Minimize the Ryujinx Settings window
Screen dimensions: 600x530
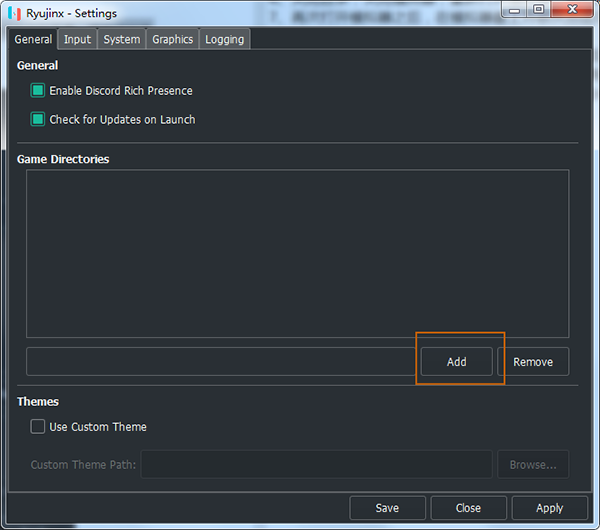(514, 9)
